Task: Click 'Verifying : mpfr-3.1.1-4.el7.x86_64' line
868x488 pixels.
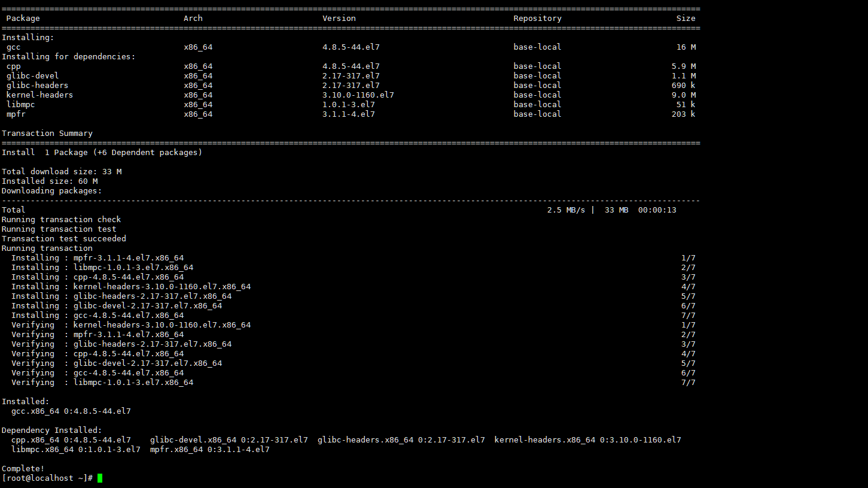Action: 98,334
